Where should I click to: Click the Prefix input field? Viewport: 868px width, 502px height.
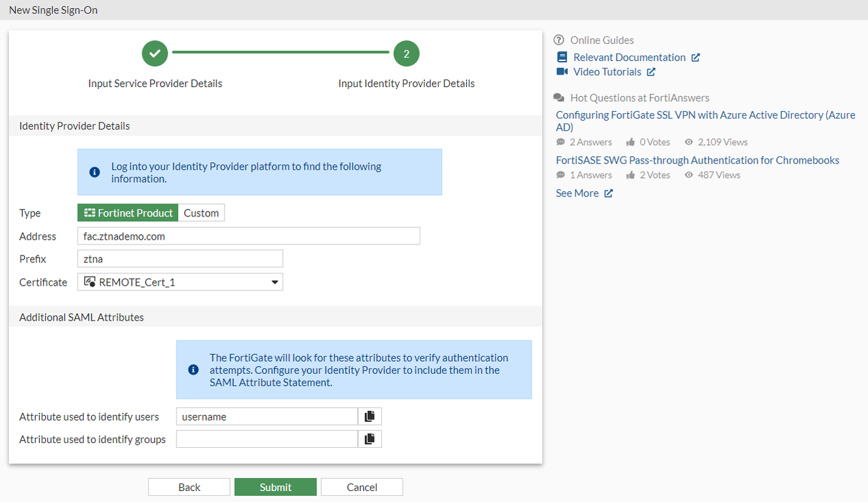pos(180,259)
